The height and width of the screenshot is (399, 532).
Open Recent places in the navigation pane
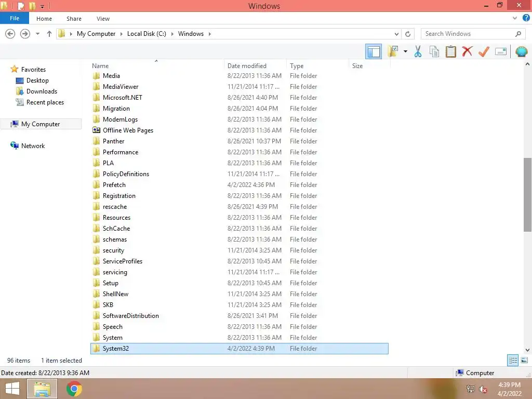45,102
